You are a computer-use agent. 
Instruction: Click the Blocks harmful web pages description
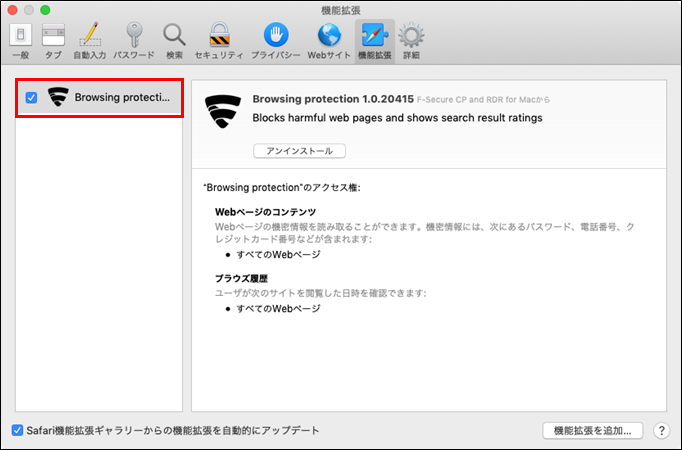pos(397,118)
